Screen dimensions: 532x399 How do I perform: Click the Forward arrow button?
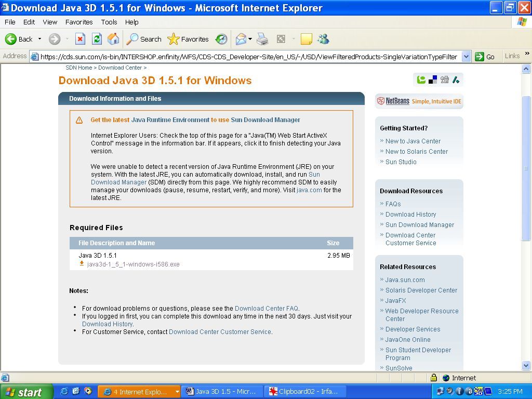(54, 39)
